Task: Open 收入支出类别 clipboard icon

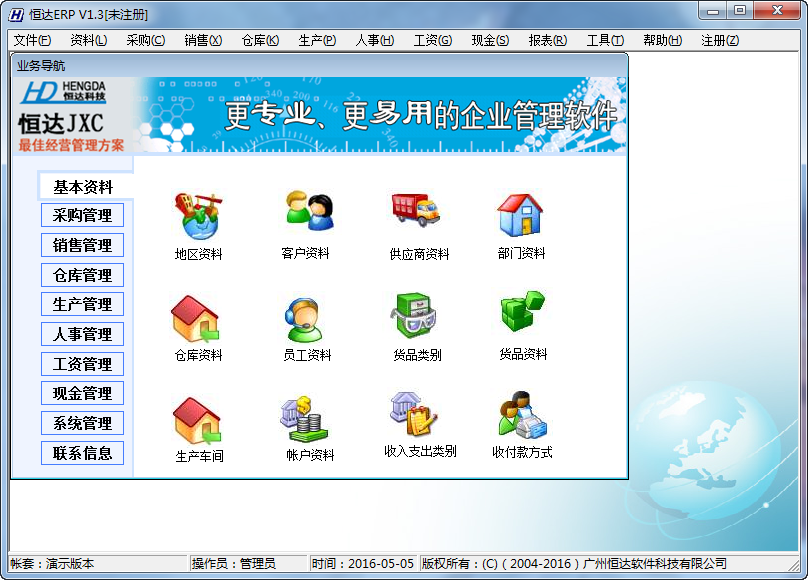Action: point(414,414)
